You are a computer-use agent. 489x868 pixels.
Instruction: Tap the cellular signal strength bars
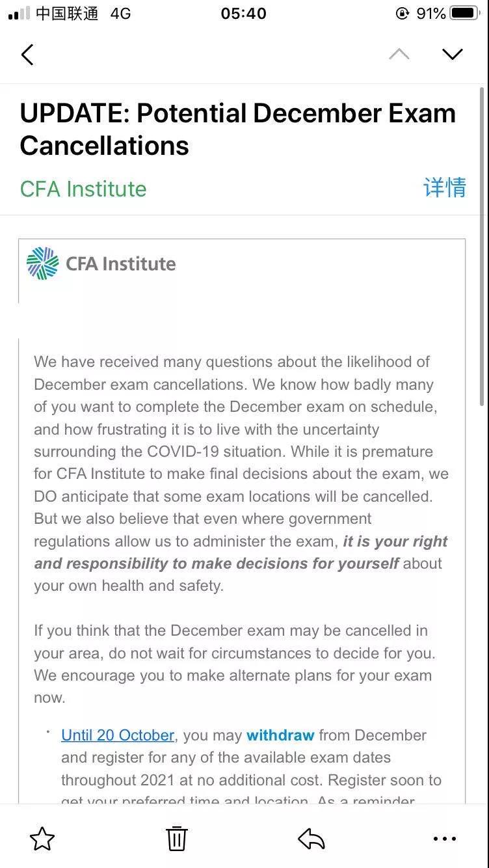(20, 14)
